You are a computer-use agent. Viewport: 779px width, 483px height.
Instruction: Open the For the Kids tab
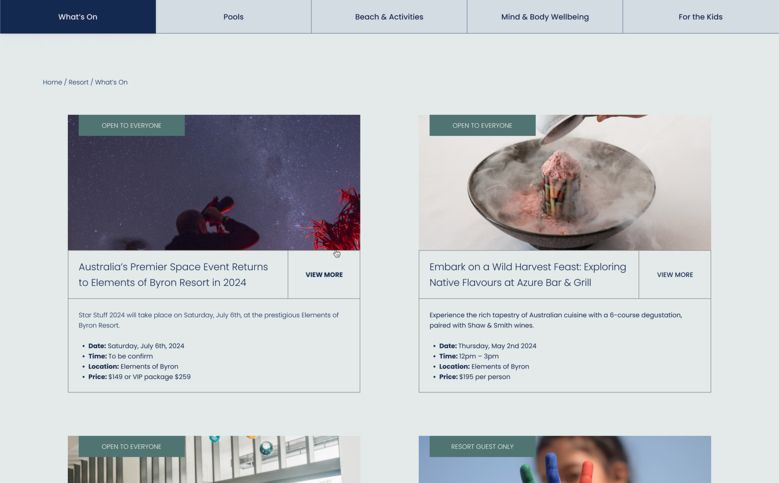point(700,17)
